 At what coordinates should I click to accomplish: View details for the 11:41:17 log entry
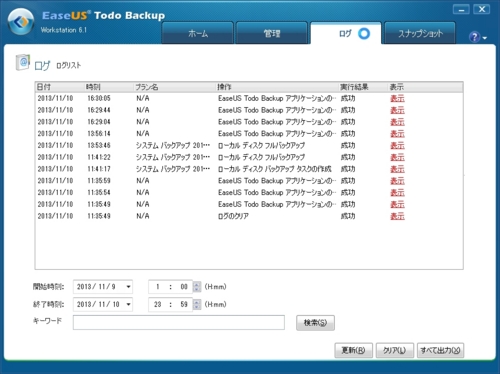tap(397, 169)
